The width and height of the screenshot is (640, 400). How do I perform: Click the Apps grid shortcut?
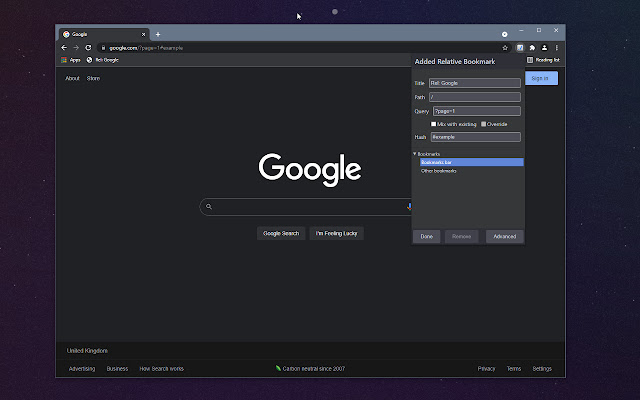tap(71, 60)
